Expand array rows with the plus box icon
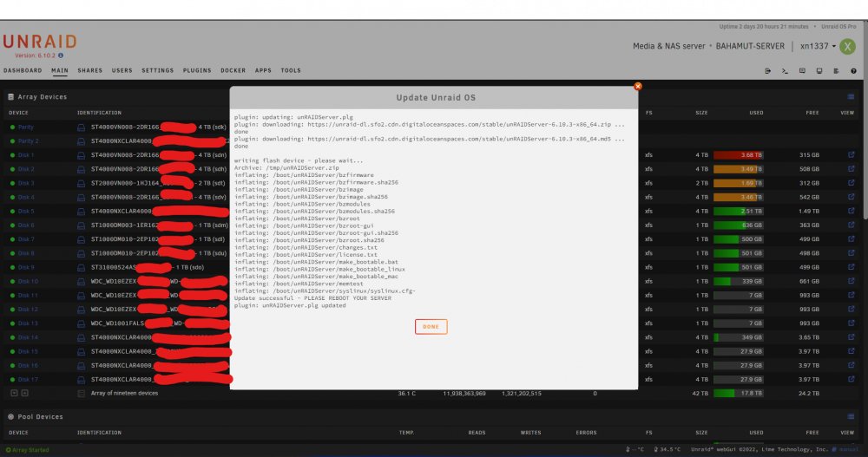The image size is (868, 457). click(25, 394)
